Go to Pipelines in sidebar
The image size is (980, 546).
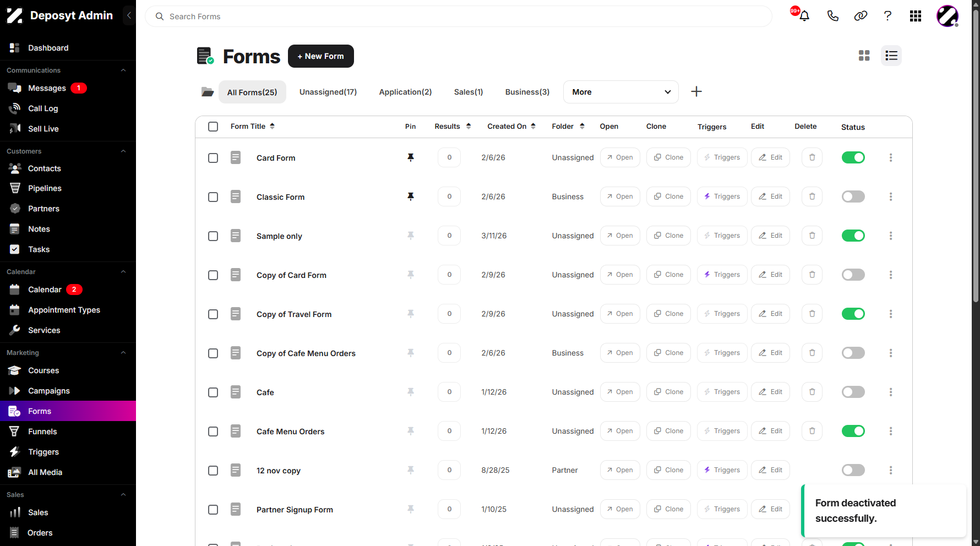[45, 188]
